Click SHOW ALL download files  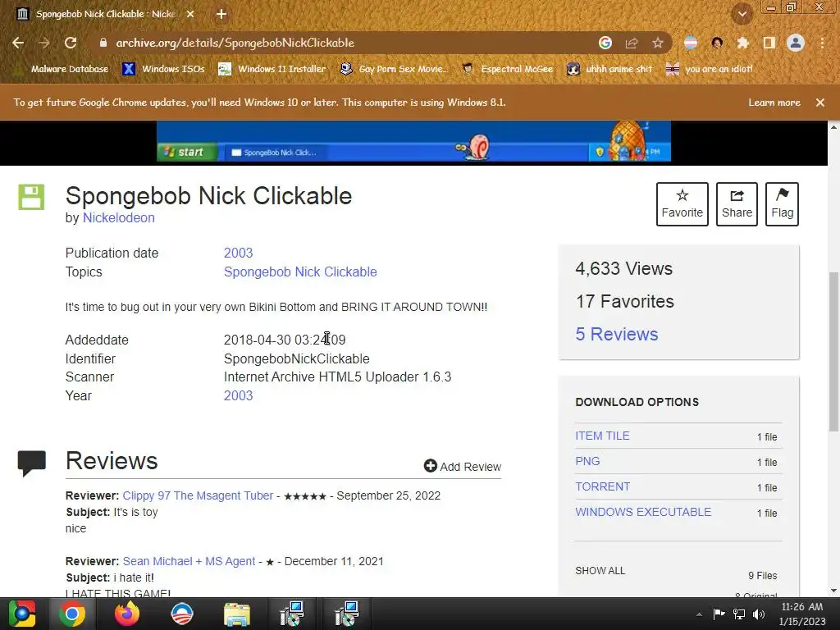click(600, 571)
